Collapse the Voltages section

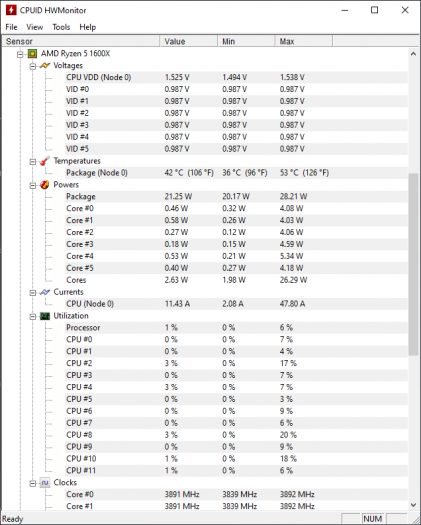[x=32, y=66]
